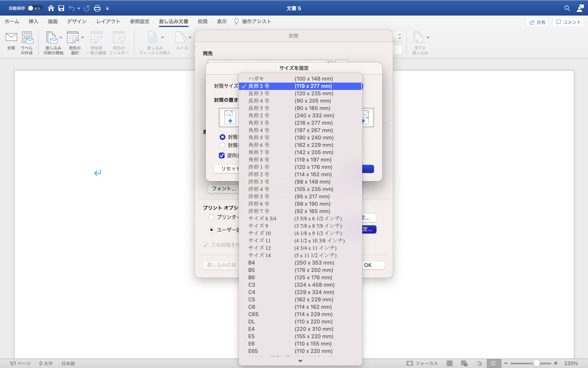Expand the 差し込みフィールドの挿入 dropdown arrow
Image resolution: width=588 pixels, height=368 pixels.
point(163,38)
